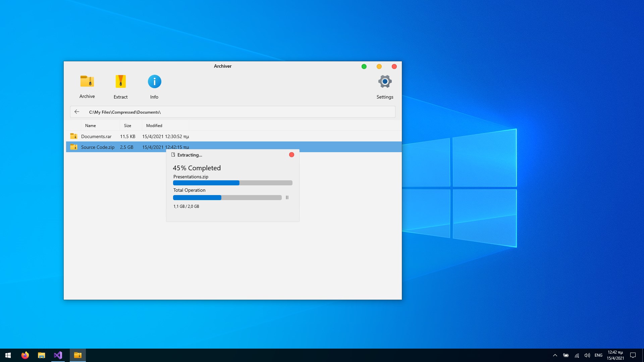Sort by Name column header

pos(91,126)
